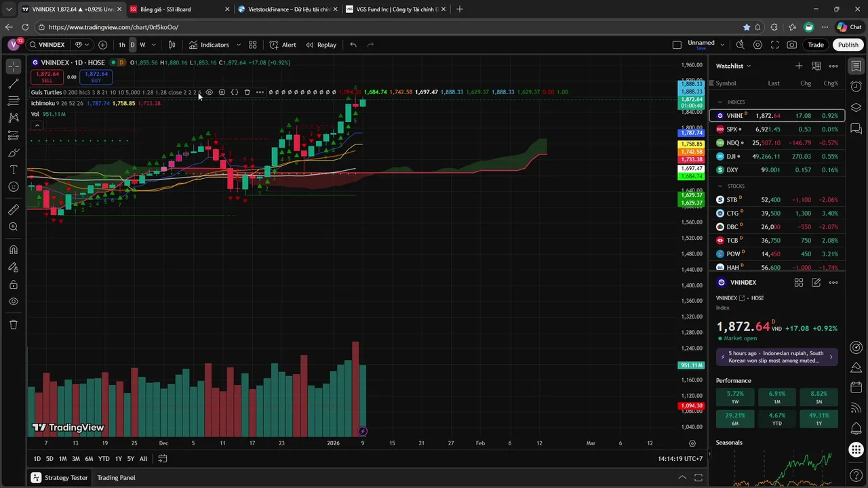The height and width of the screenshot is (488, 868).
Task: Open the Unnamed layout dropdown arrow
Action: coord(722,45)
